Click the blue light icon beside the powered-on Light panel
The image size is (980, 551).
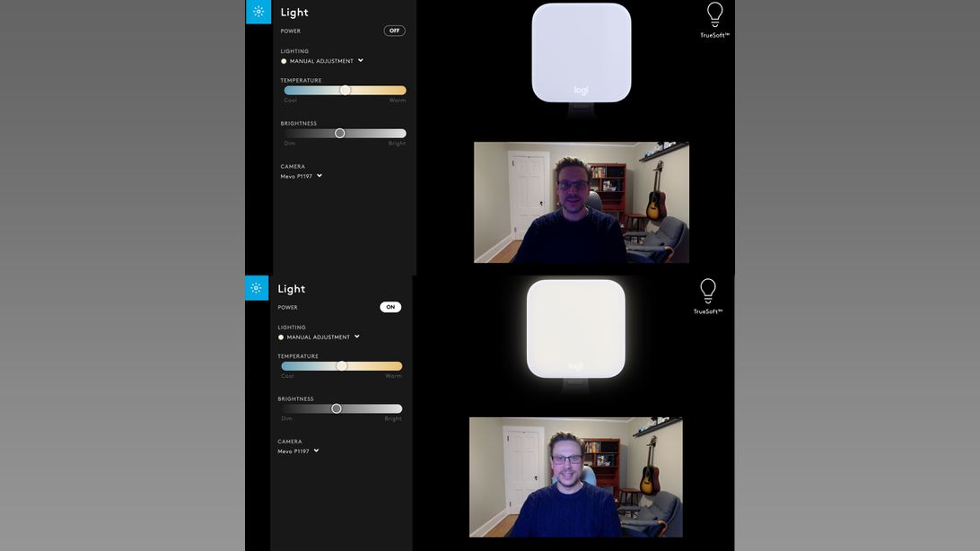coord(257,288)
